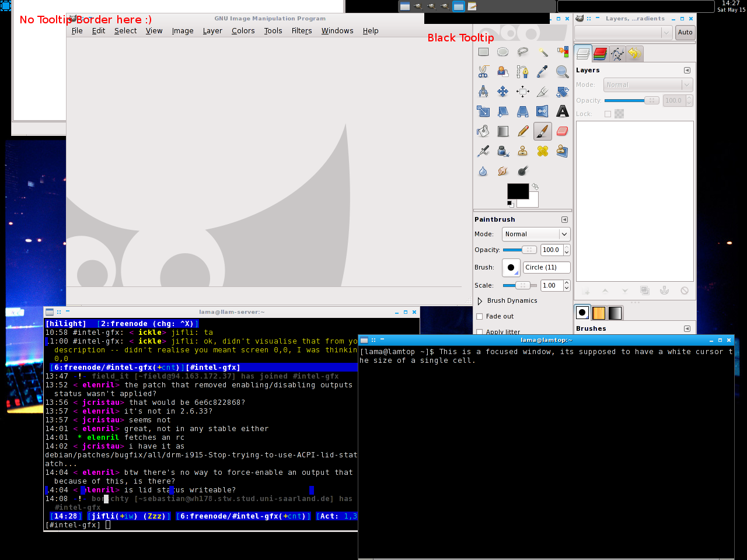Open the Filters menu
The height and width of the screenshot is (560, 747).
(x=302, y=31)
